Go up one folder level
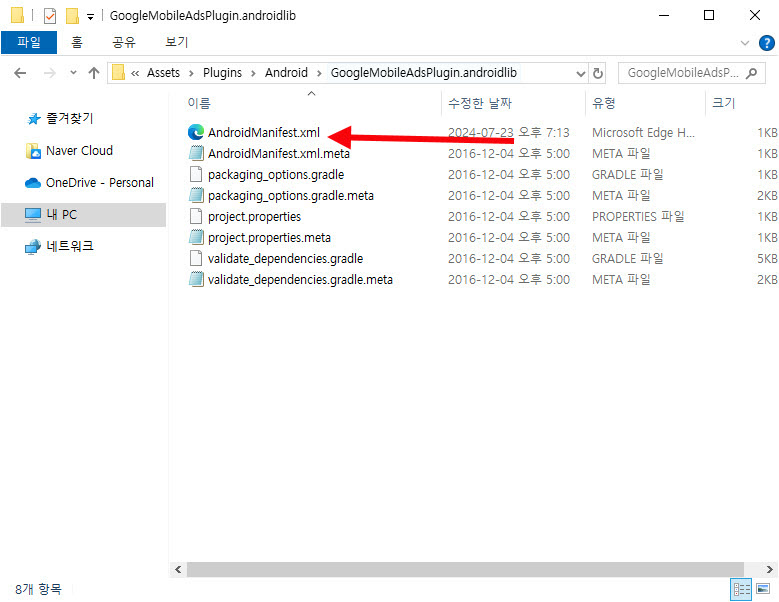Image resolution: width=779 pixels, height=602 pixels. point(93,74)
